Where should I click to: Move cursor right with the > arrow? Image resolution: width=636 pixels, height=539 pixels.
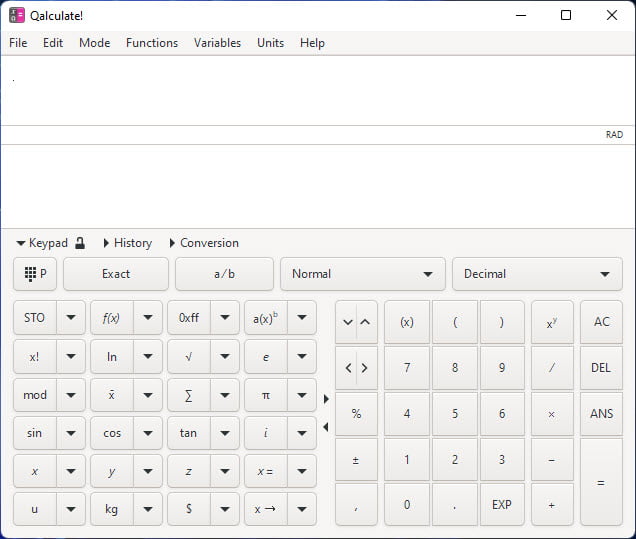(365, 368)
